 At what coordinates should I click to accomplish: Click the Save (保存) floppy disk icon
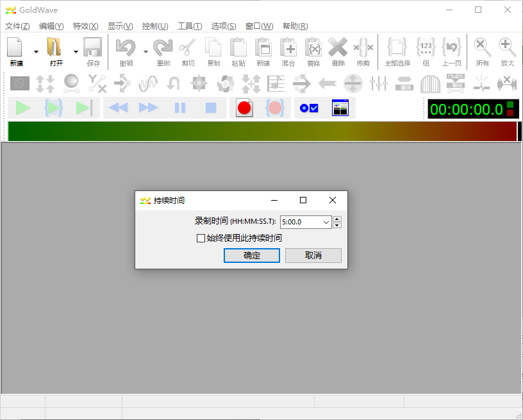tap(94, 49)
